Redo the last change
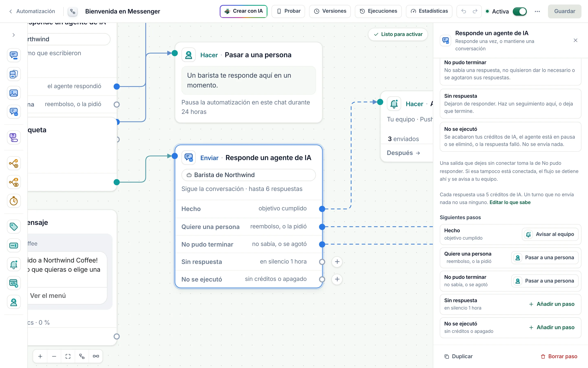The image size is (588, 368). [x=475, y=11]
